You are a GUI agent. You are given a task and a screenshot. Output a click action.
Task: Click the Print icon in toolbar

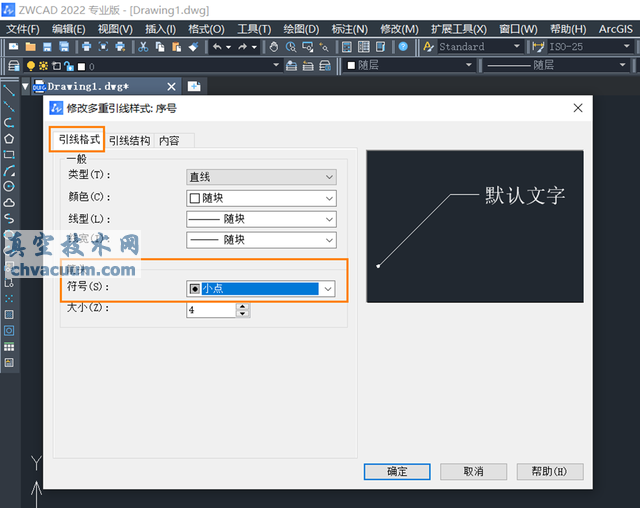click(87, 47)
